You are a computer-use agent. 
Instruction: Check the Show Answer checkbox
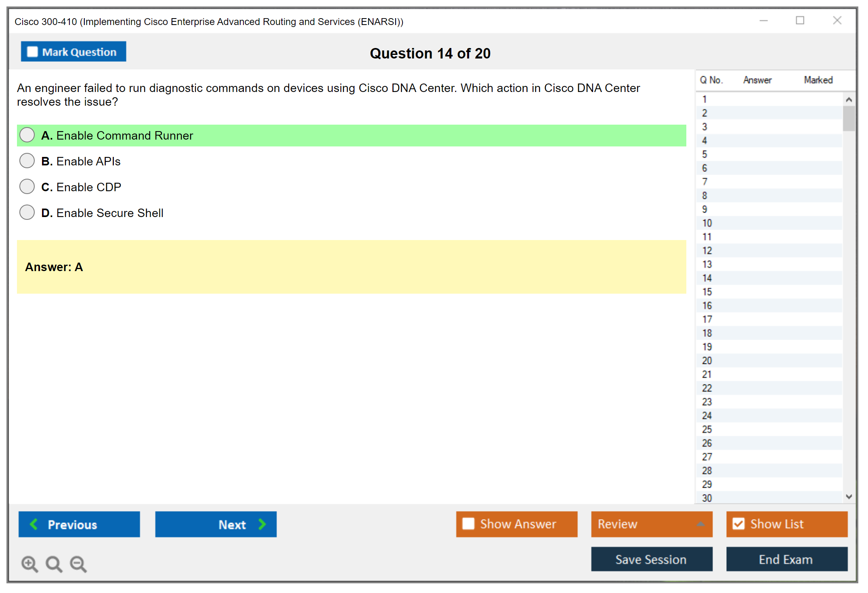468,524
